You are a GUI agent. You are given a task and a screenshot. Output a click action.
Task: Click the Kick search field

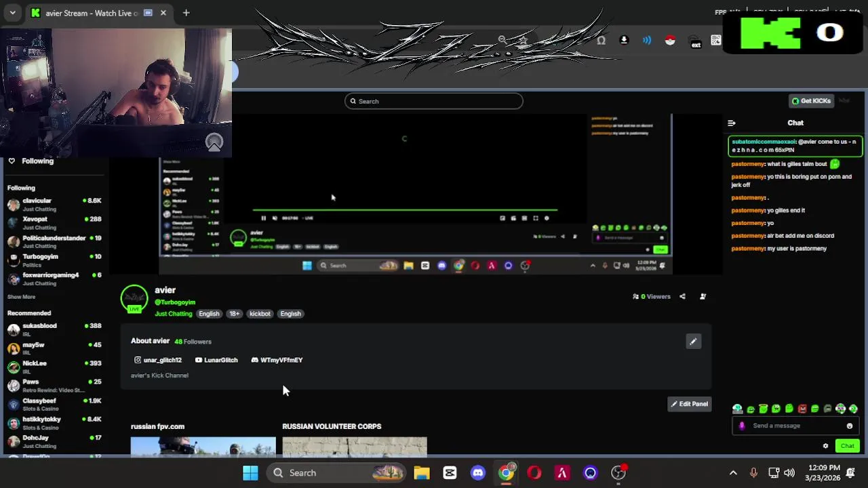click(434, 101)
